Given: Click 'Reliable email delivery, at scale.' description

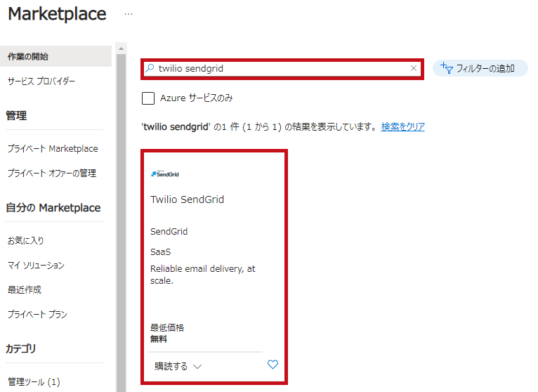Looking at the screenshot, I should tap(203, 275).
